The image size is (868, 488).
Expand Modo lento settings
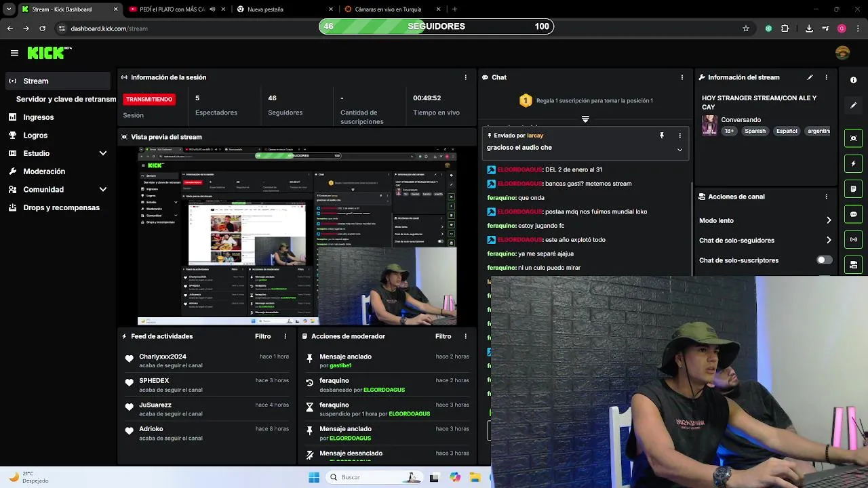(828, 220)
